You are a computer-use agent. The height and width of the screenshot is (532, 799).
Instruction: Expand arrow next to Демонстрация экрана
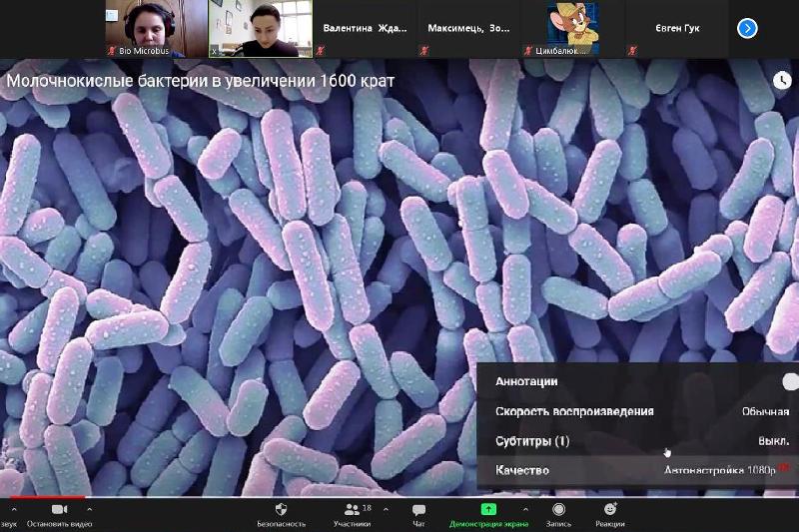click(x=525, y=509)
